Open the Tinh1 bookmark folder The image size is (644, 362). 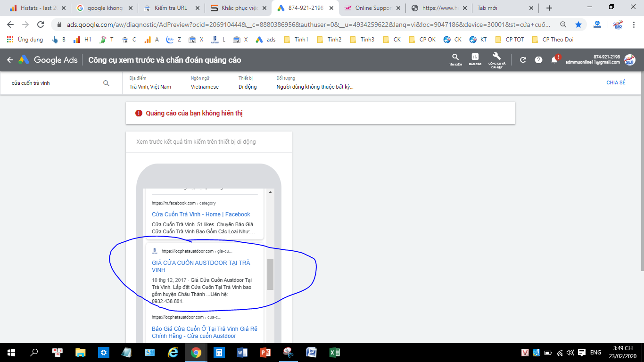point(297,40)
